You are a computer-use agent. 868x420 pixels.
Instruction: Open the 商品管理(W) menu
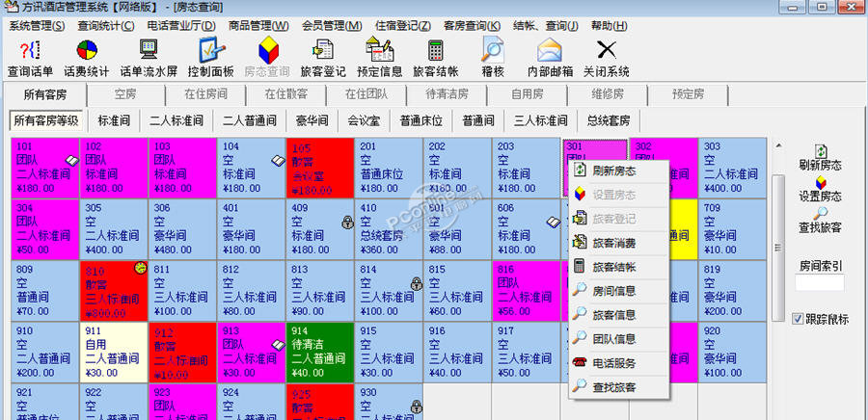258,25
